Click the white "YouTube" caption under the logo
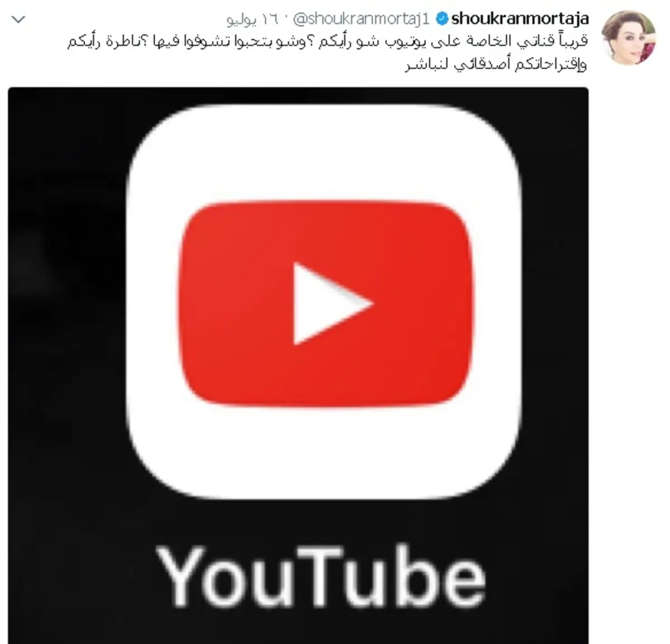The height and width of the screenshot is (644, 670). (x=322, y=574)
